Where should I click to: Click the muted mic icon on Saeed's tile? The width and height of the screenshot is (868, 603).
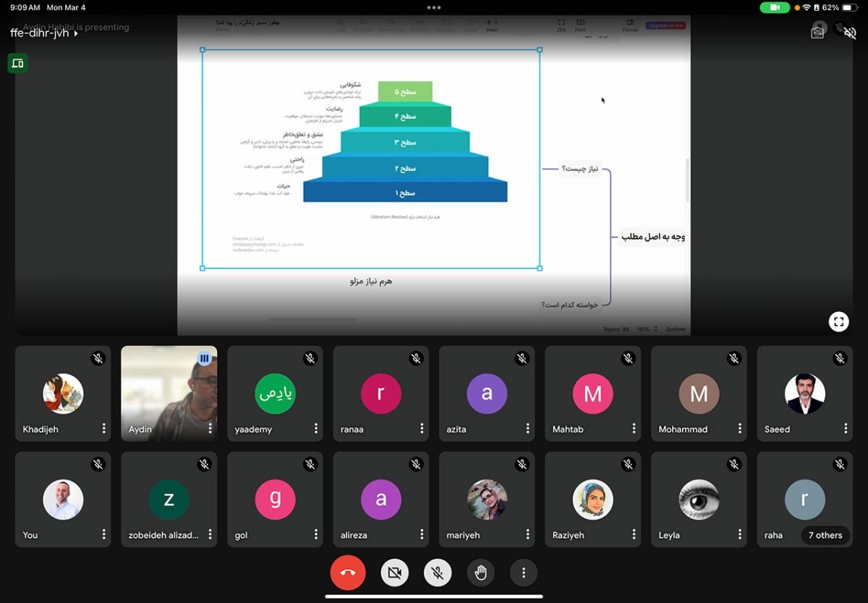pyautogui.click(x=840, y=358)
